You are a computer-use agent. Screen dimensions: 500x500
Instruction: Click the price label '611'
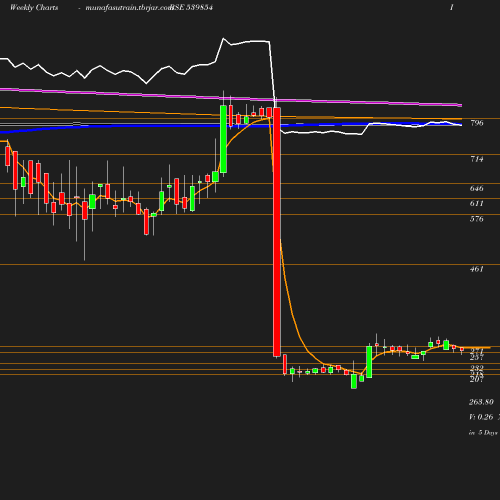point(477,203)
